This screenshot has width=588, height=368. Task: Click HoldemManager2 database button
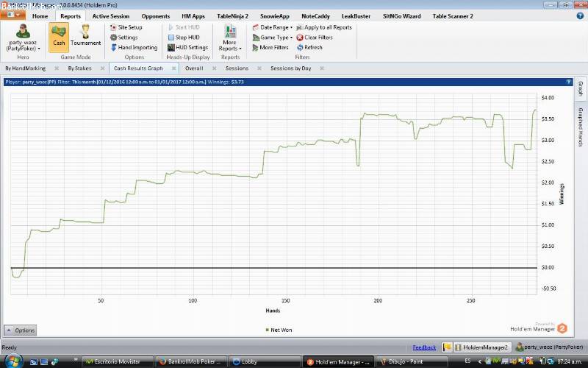pyautogui.click(x=481, y=347)
